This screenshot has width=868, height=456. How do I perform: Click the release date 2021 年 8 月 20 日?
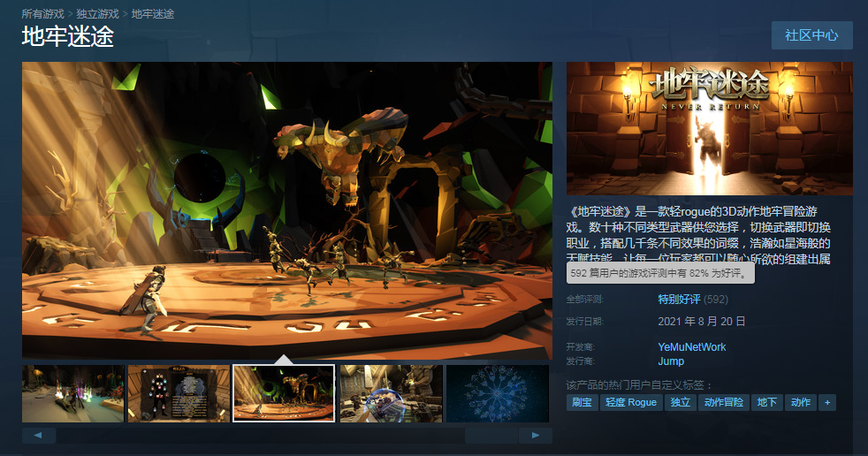point(701,322)
